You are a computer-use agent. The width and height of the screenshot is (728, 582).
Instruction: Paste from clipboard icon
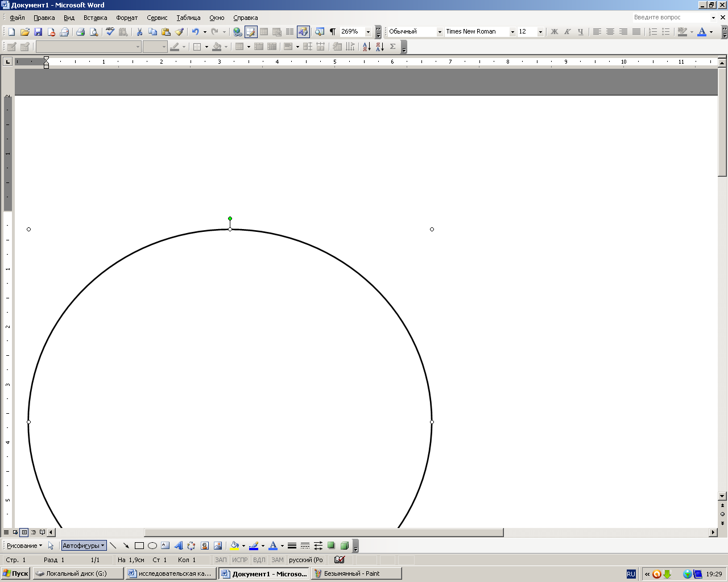(166, 32)
